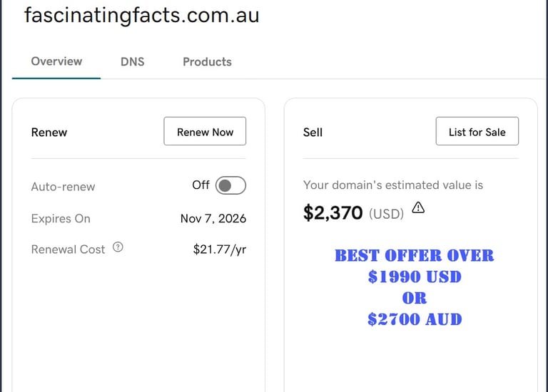548x392 pixels.
Task: Click the Expires On label
Action: click(x=61, y=219)
